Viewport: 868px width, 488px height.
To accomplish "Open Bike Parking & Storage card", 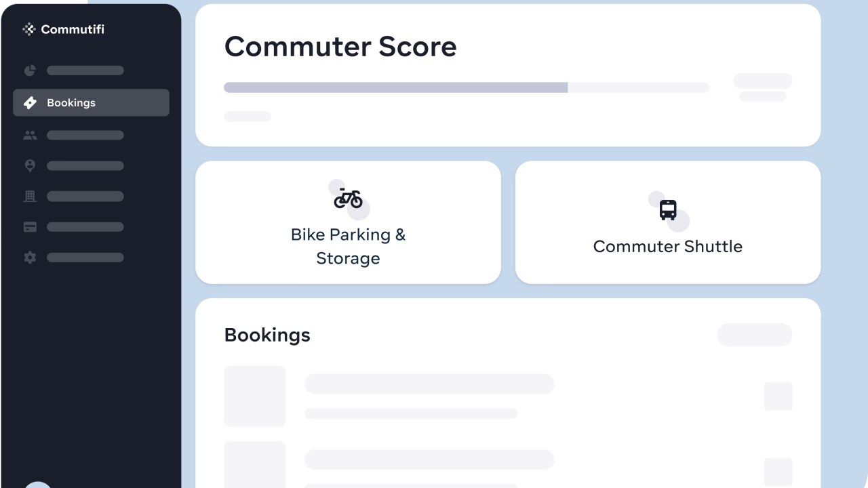I will (x=348, y=222).
